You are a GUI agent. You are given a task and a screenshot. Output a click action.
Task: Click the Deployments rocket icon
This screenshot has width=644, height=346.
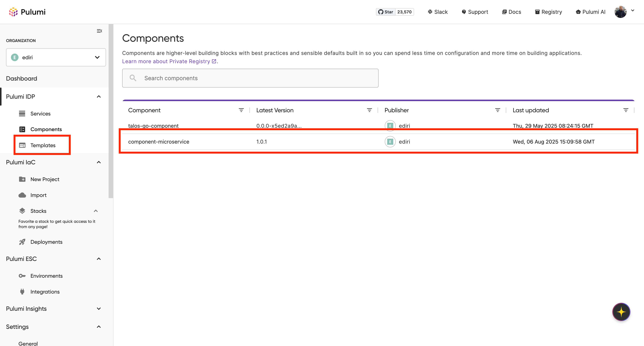(22, 242)
